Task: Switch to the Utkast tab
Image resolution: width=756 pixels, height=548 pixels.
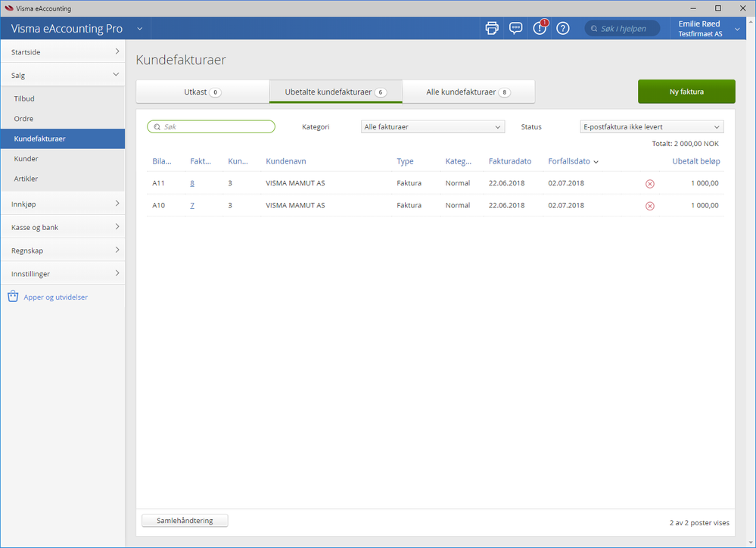Action: [x=202, y=92]
